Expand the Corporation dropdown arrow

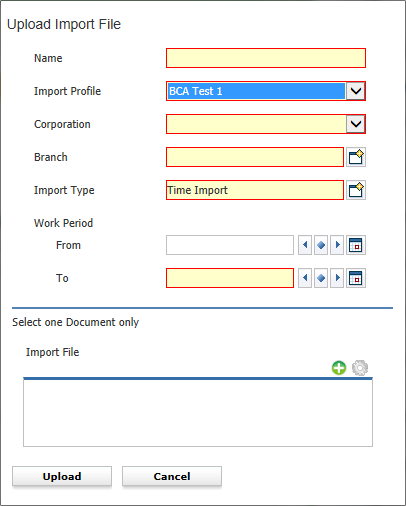point(356,124)
